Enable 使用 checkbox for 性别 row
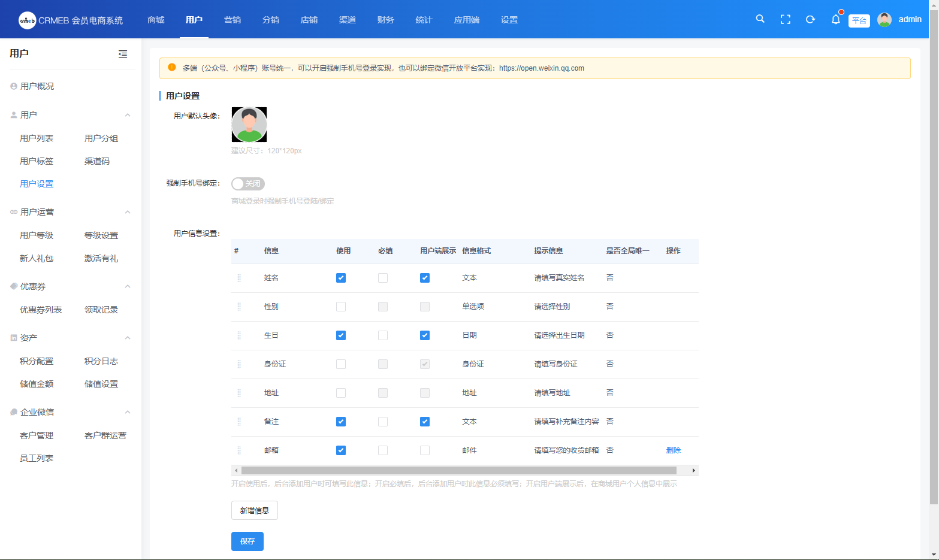Viewport: 939px width, 560px height. tap(341, 307)
